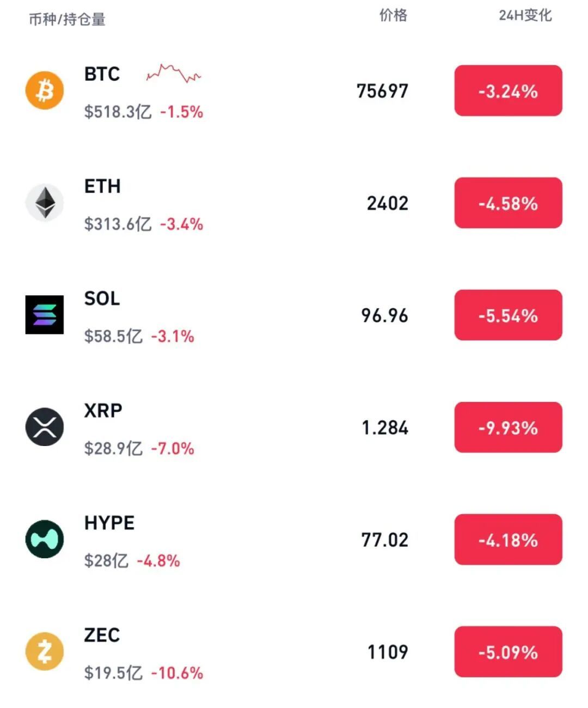Tap the XRP -9.93% change badge
The height and width of the screenshot is (708, 588).
pyautogui.click(x=508, y=427)
